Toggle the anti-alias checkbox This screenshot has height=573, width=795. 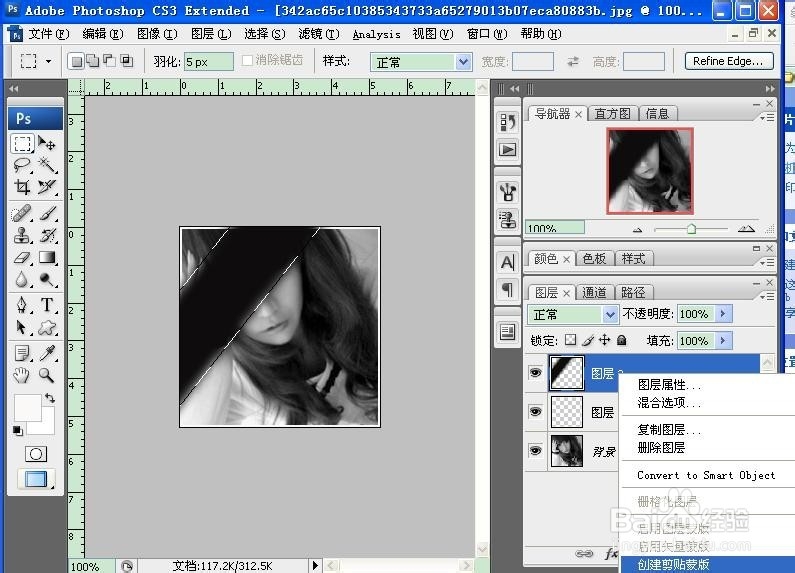(247, 61)
